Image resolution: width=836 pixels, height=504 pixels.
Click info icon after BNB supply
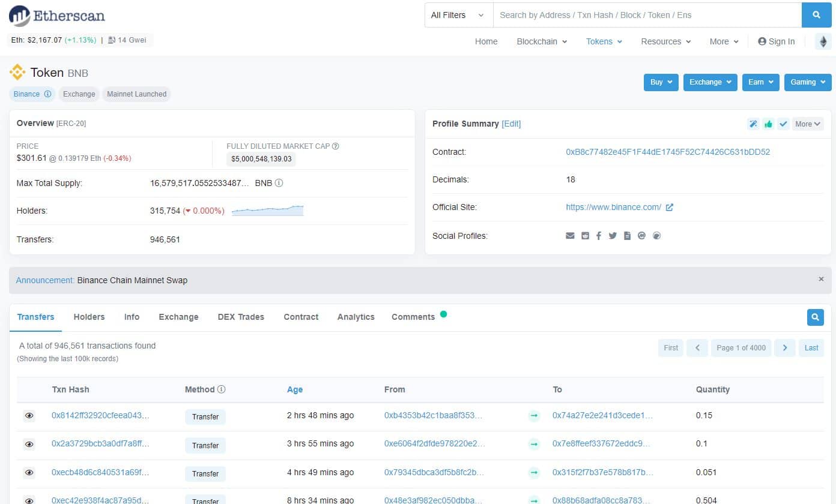pos(279,183)
